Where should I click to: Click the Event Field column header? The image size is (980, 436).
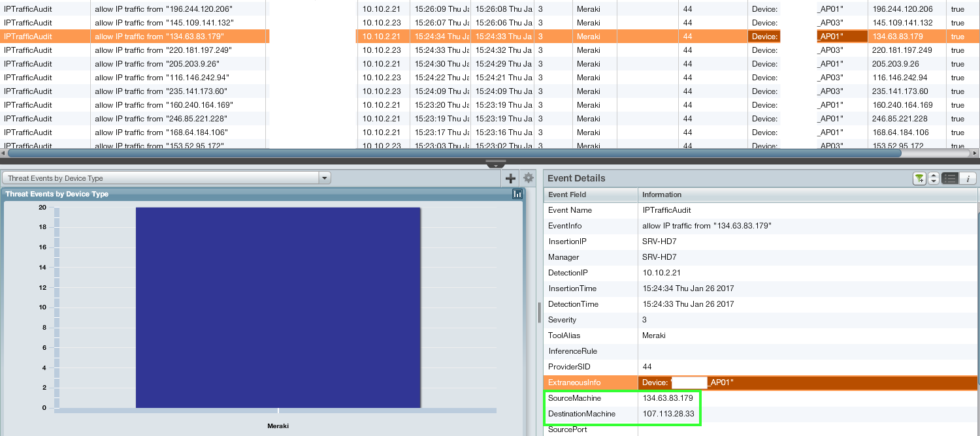[591, 195]
